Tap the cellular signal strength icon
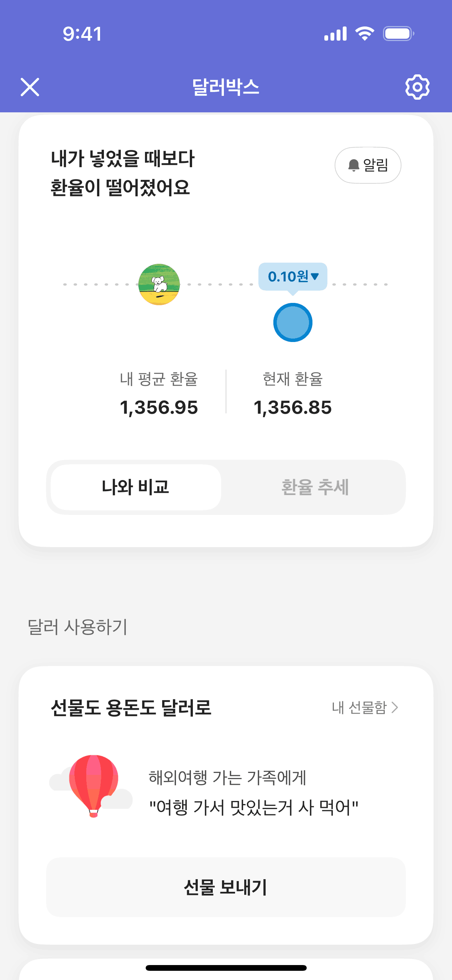This screenshot has width=452, height=980. pos(335,34)
